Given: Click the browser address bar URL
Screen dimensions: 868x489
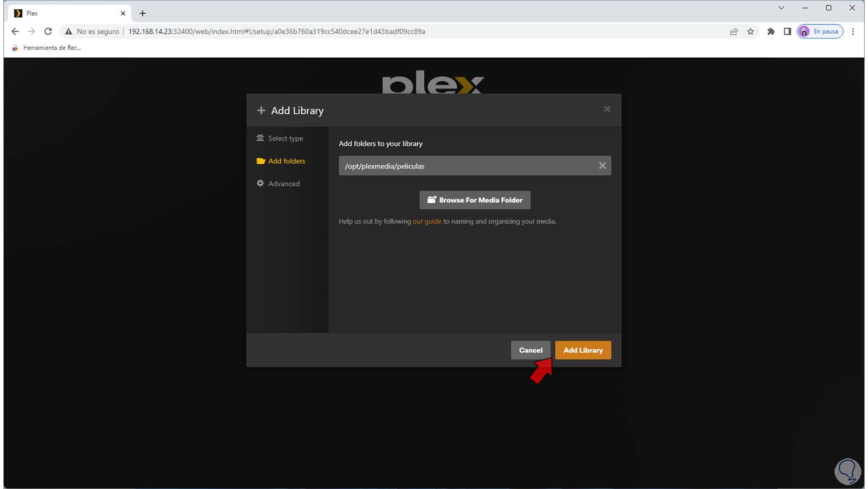Looking at the screenshot, I should [x=276, y=31].
